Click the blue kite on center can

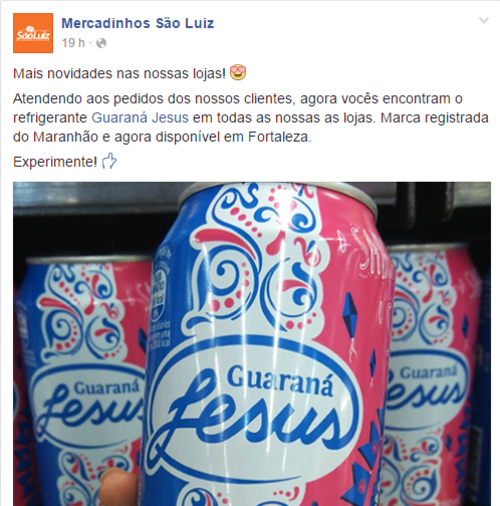[x=350, y=312]
